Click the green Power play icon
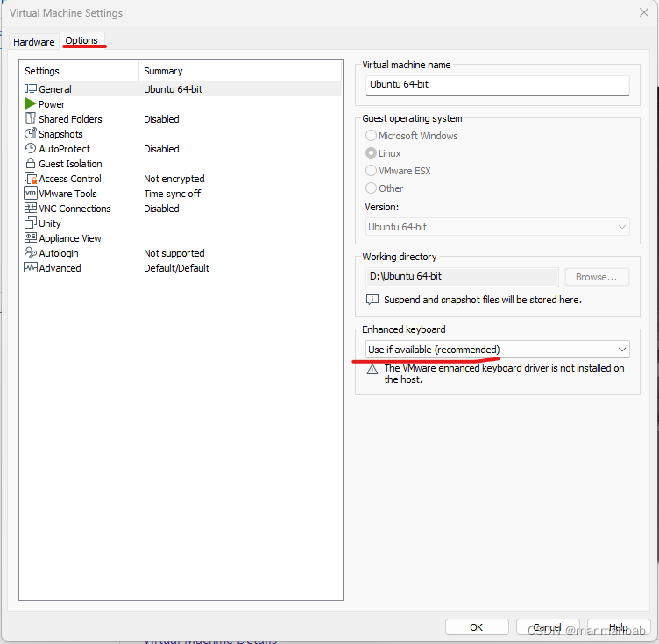This screenshot has width=659, height=644. (31, 103)
